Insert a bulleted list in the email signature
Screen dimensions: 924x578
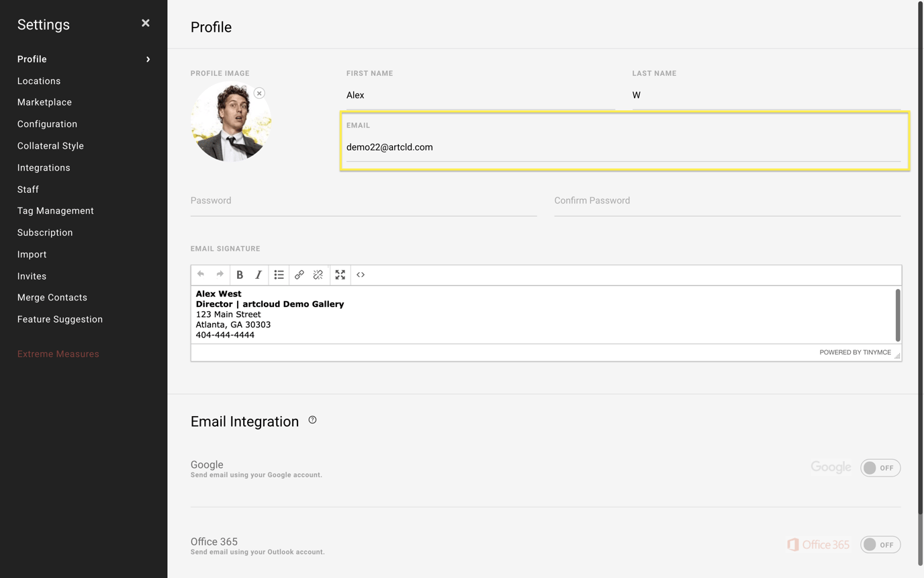[279, 274]
